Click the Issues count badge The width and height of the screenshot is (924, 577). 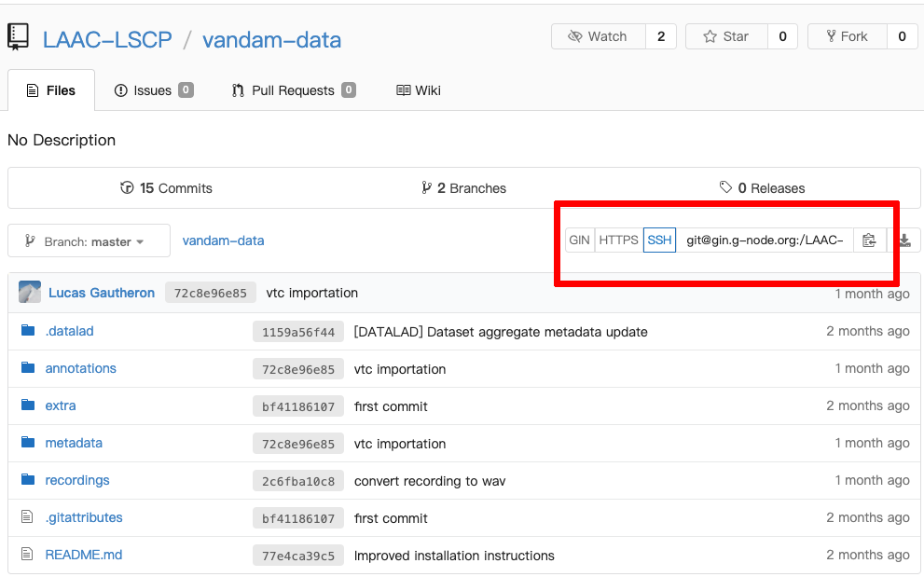[186, 89]
